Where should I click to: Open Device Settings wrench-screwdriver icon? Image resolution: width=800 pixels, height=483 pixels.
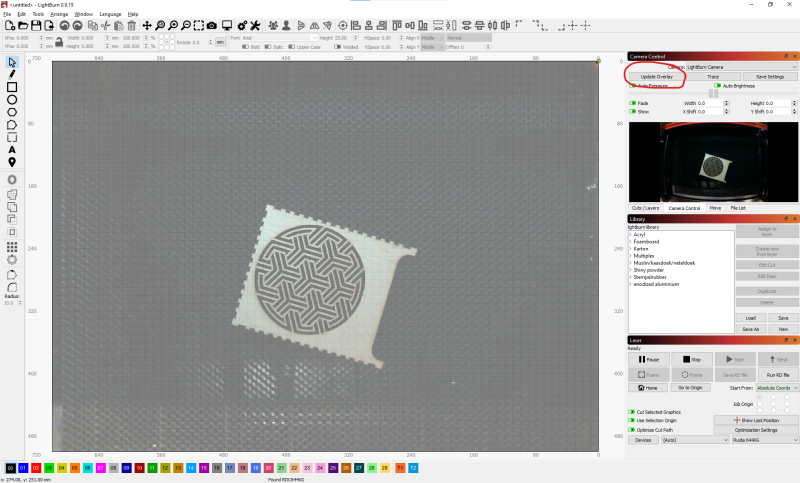pyautogui.click(x=255, y=26)
